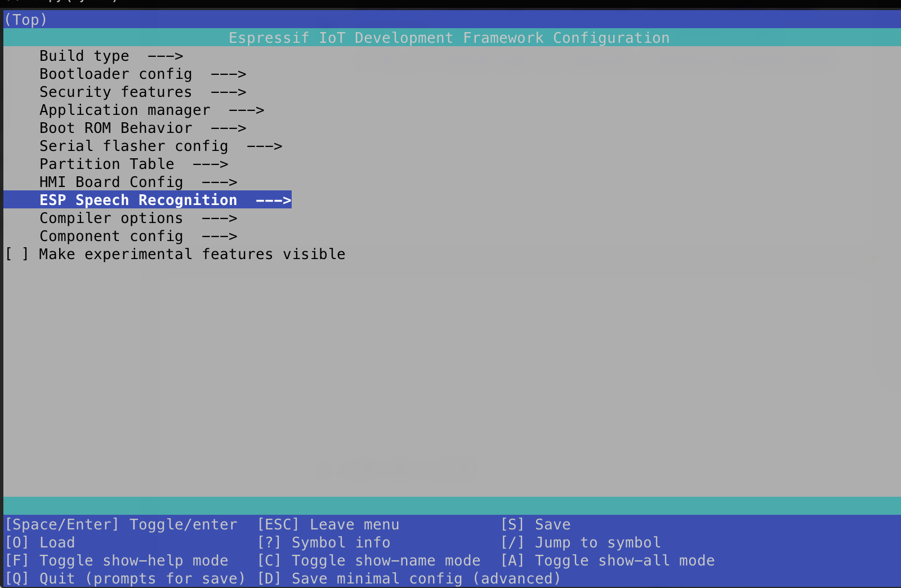
Task: Click the [Q] Quit (prompts for save) hint
Action: (126, 579)
